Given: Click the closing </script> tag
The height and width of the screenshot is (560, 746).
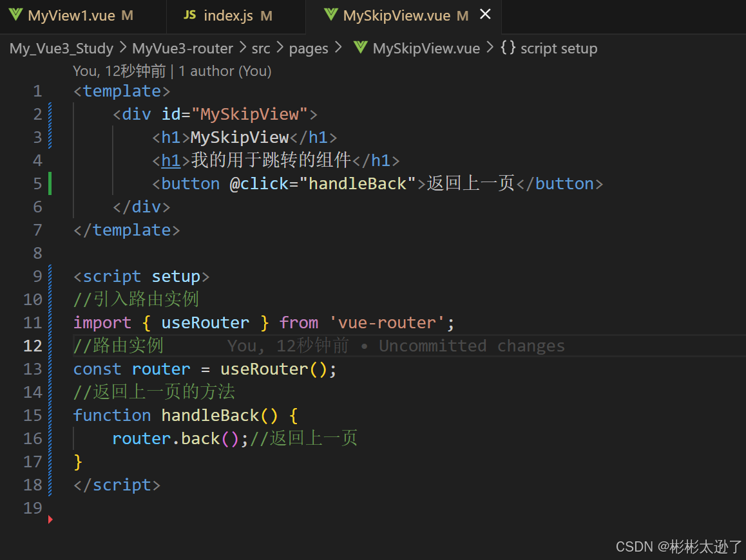Looking at the screenshot, I should [x=117, y=485].
